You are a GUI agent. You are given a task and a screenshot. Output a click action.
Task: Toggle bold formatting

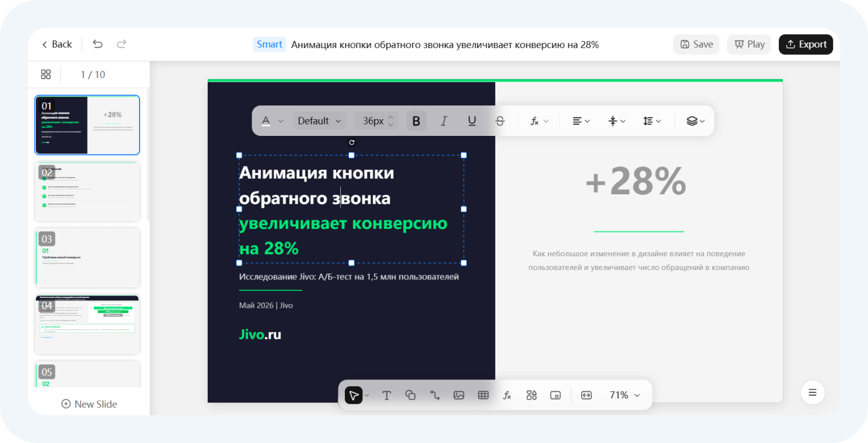coord(416,121)
